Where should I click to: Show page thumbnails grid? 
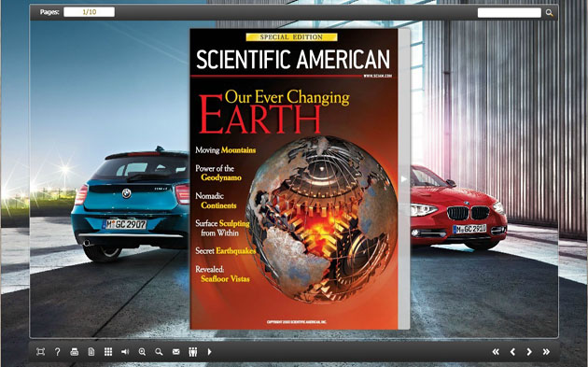pos(108,352)
